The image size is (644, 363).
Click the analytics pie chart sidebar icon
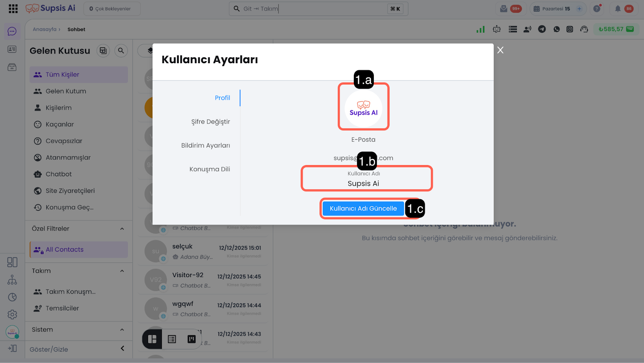(12, 297)
